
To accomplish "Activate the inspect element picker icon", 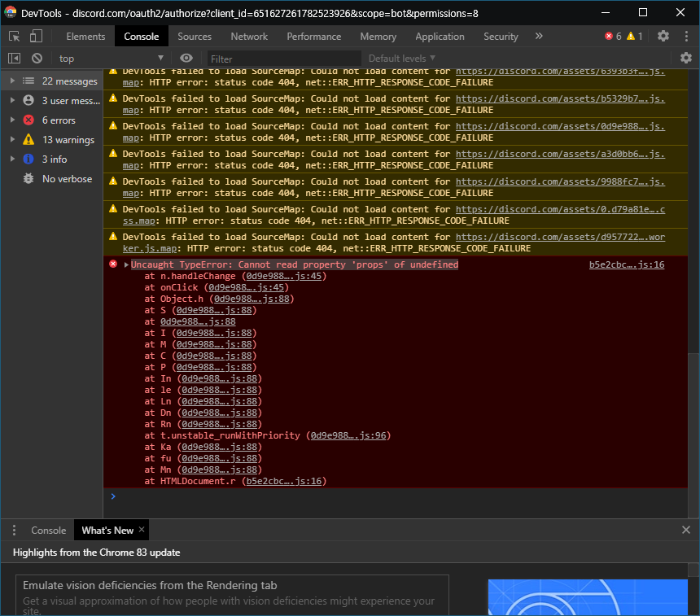I will click(x=15, y=36).
